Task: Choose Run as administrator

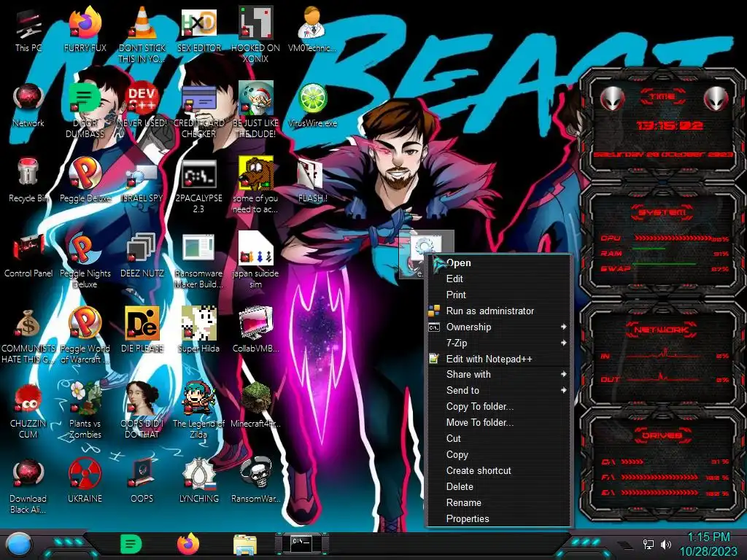Action: pos(499,311)
